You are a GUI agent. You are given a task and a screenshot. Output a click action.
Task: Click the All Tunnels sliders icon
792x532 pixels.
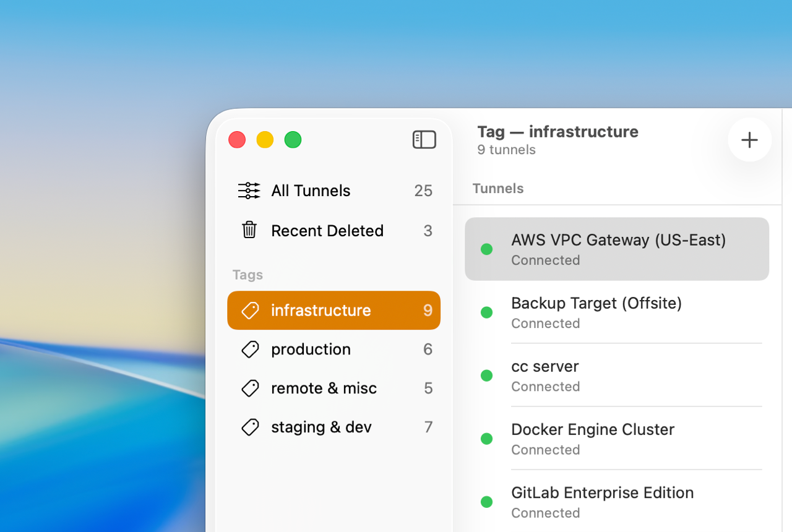(249, 191)
